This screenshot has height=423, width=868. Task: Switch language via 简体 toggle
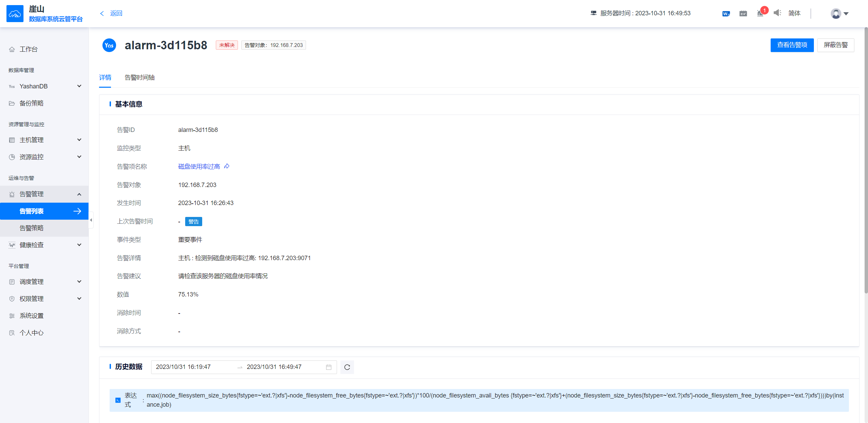click(794, 13)
